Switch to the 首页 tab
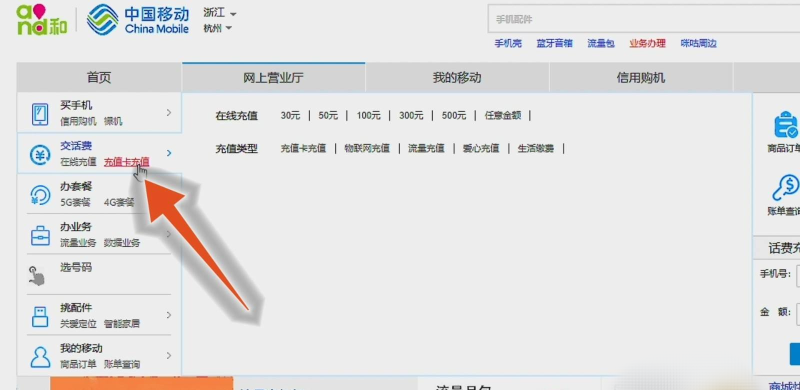 click(x=99, y=78)
